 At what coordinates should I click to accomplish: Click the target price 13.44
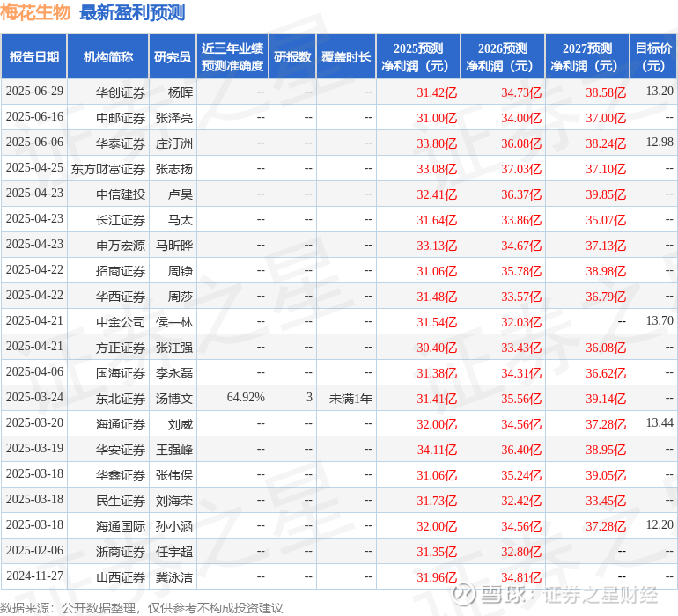pyautogui.click(x=660, y=422)
